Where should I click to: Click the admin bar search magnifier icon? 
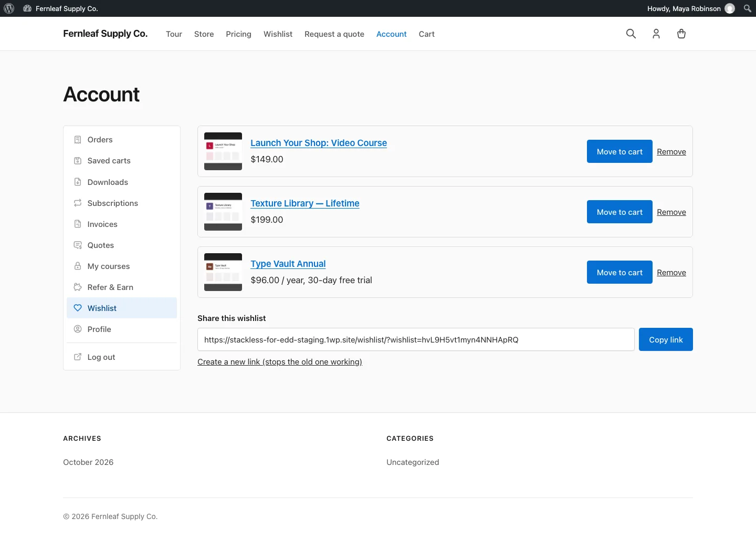click(748, 8)
